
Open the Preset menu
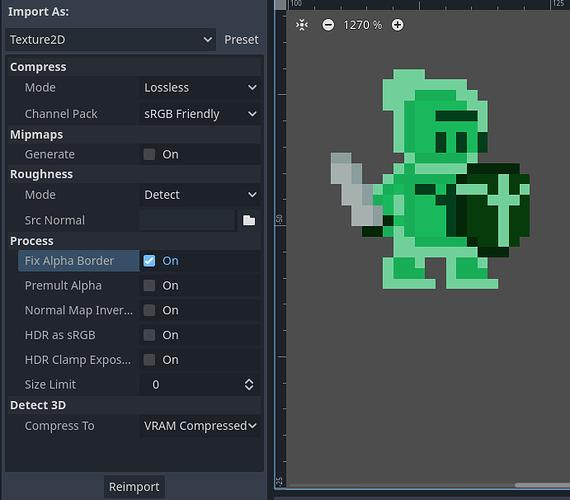[x=241, y=39]
